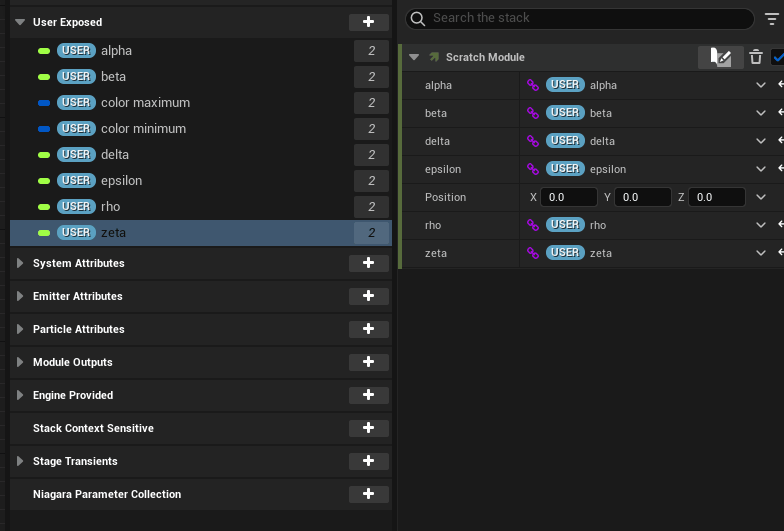Click the Stack Context Sensitive category header
The image size is (784, 531).
click(x=93, y=428)
